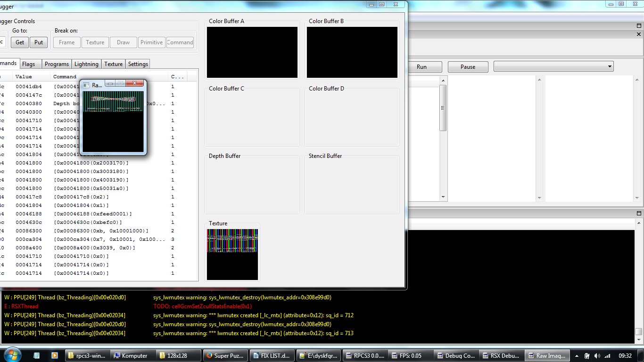This screenshot has height=362, width=644.
Task: Open the empty combo box beside Pause
Action: pyautogui.click(x=553, y=66)
